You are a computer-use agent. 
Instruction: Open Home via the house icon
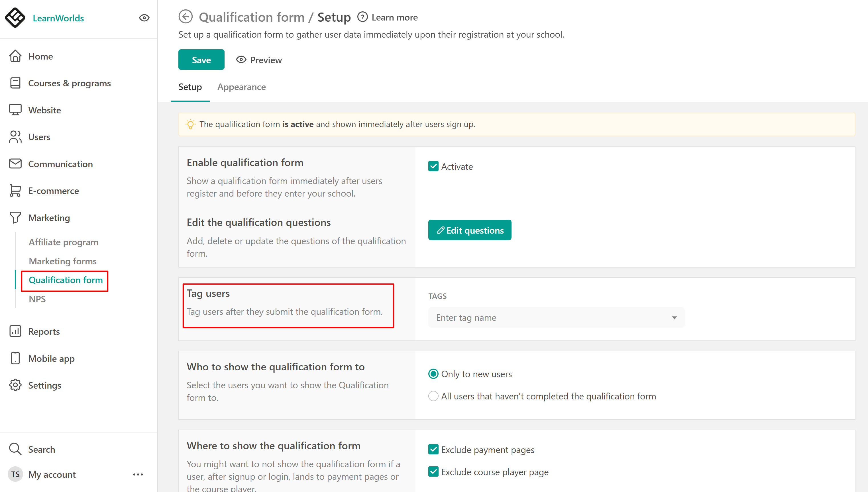[15, 56]
